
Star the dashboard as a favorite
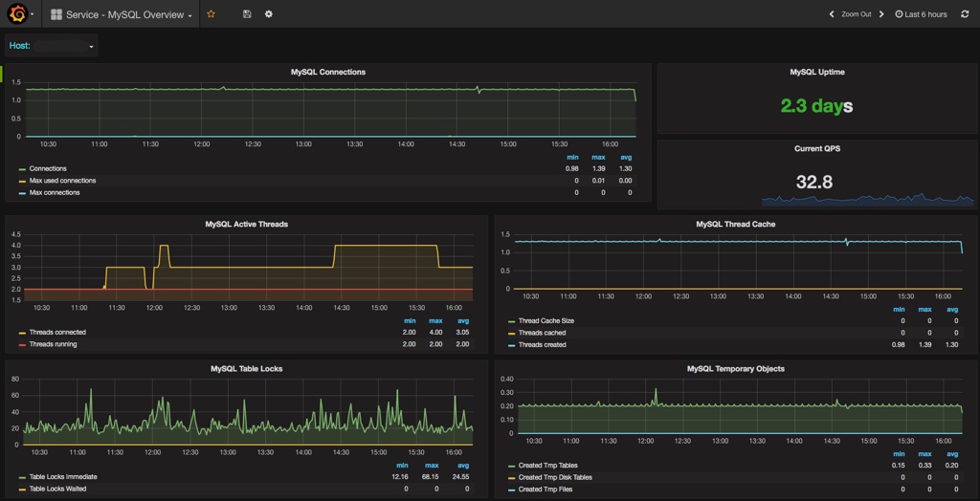(211, 14)
